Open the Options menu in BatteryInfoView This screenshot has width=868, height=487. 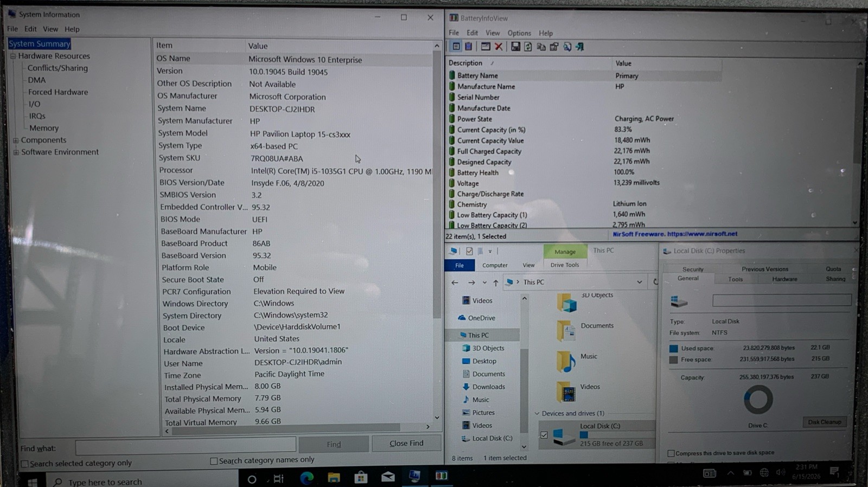point(519,33)
